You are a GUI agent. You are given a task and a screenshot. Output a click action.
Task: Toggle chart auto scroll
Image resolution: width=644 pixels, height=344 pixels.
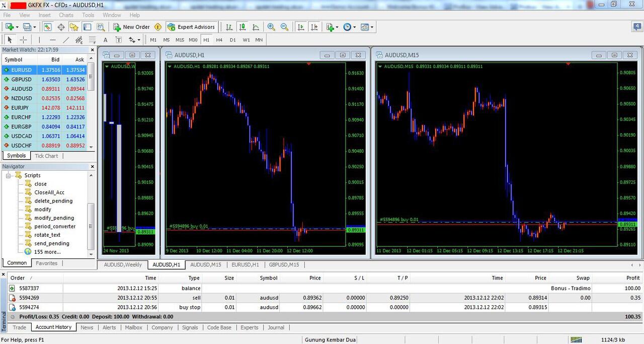pyautogui.click(x=301, y=27)
